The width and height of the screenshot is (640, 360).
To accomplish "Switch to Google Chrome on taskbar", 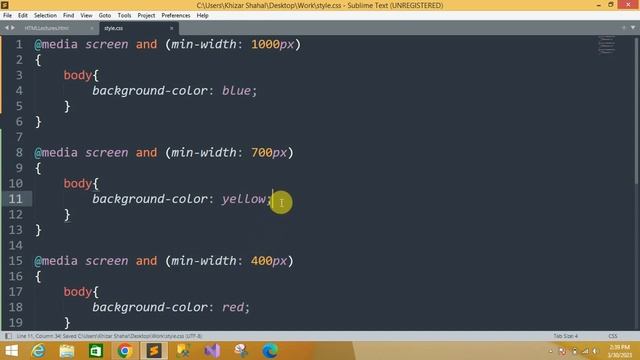I will click(x=125, y=351).
